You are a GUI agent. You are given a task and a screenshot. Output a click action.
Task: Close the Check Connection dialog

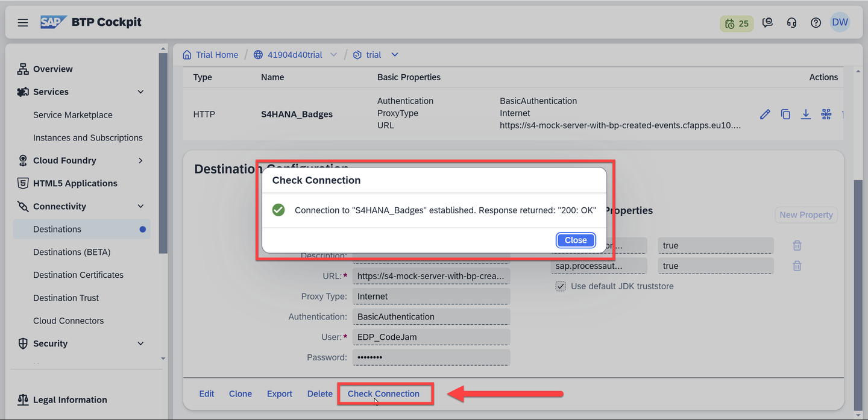point(576,240)
